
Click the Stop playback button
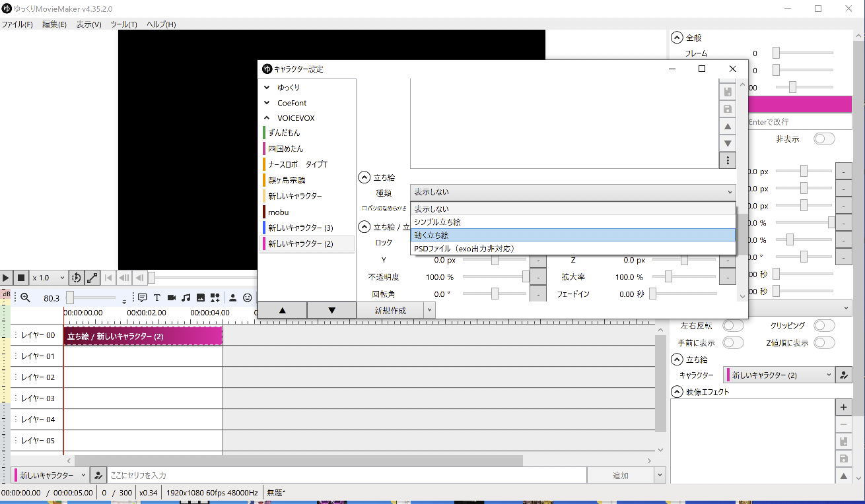click(x=21, y=278)
